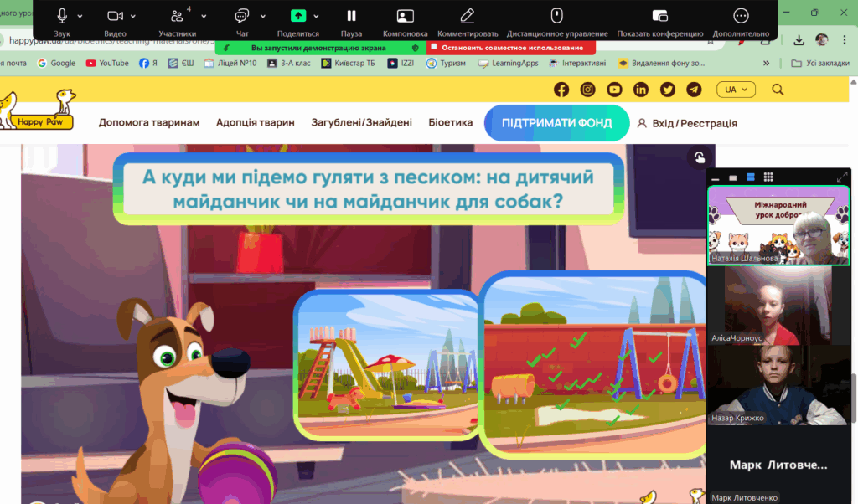Toggle the Видео camera button
This screenshot has height=504, width=858.
(115, 16)
